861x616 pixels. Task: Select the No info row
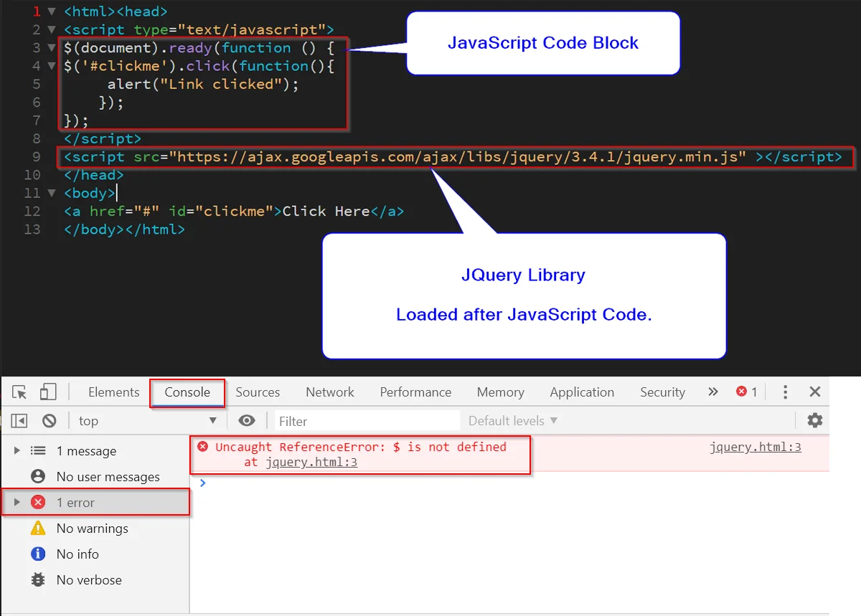coord(95,554)
